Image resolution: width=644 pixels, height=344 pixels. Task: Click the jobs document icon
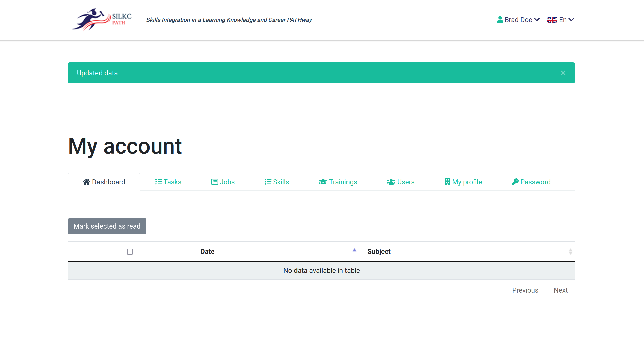pyautogui.click(x=214, y=182)
